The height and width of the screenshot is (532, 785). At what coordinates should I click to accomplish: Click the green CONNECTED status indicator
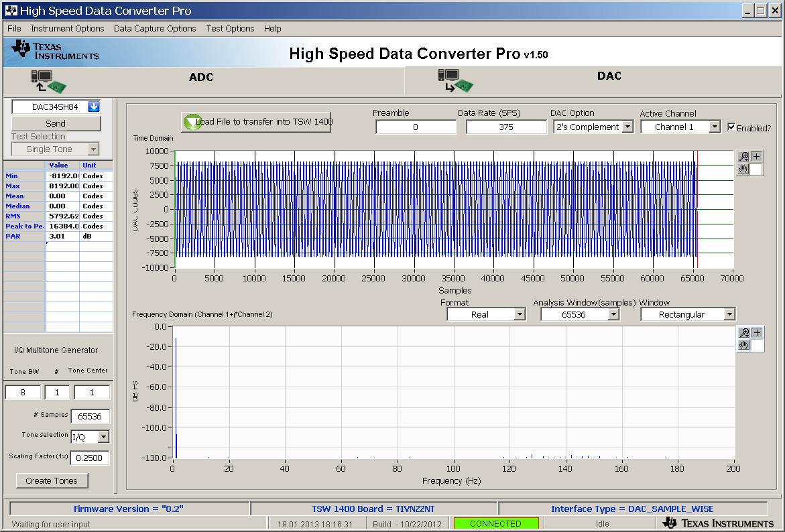[495, 523]
